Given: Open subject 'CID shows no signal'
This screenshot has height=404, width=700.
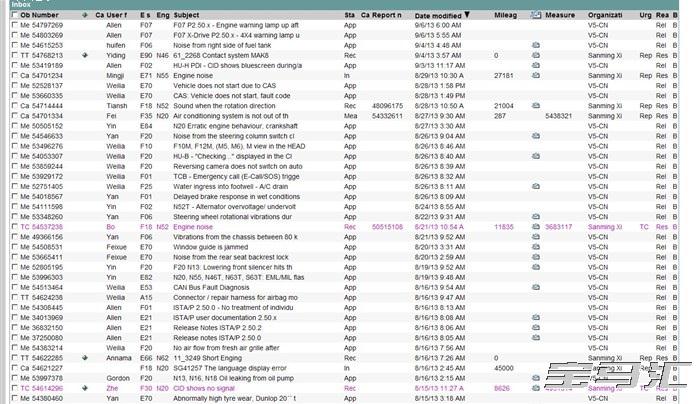Looking at the screenshot, I should point(204,388).
